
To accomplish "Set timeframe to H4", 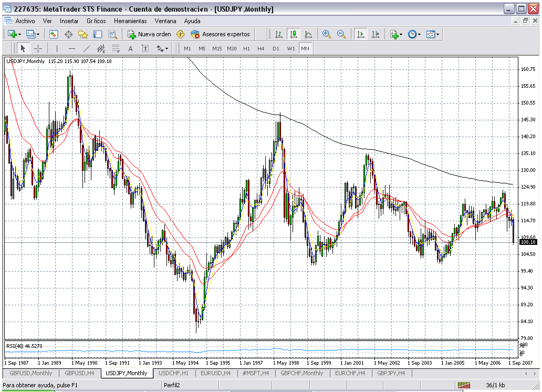I will coord(261,48).
